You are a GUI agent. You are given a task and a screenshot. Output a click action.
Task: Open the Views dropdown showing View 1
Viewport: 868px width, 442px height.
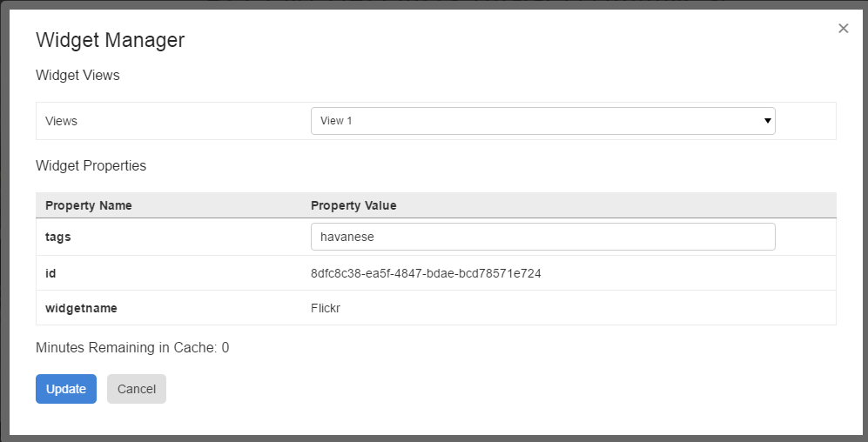[x=542, y=121]
